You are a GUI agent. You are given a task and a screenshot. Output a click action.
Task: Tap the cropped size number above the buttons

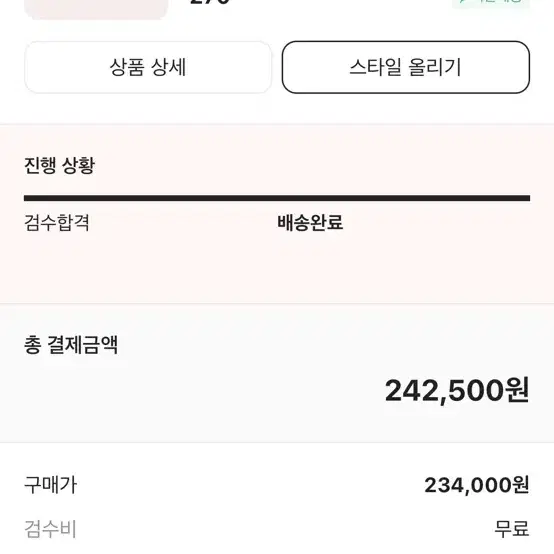(x=210, y=2)
